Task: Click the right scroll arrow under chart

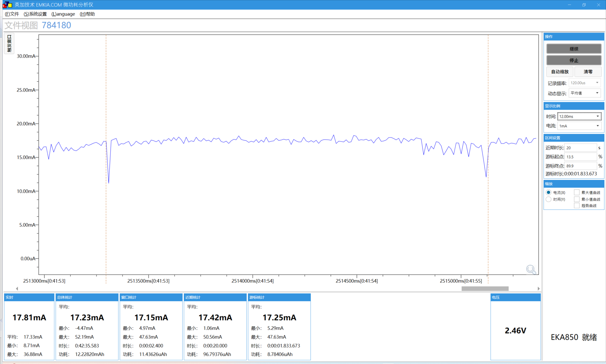Action: 538,289
